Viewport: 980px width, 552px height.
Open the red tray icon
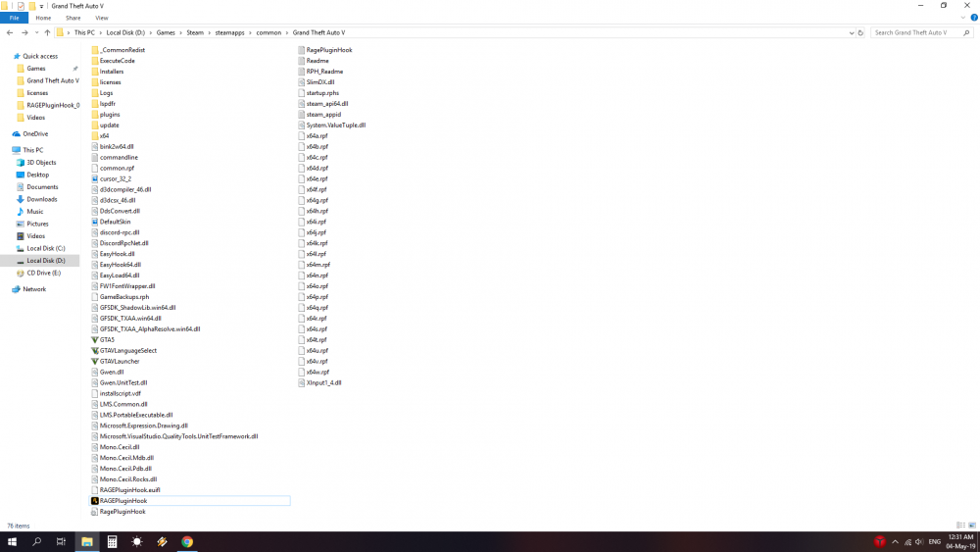pos(879,542)
